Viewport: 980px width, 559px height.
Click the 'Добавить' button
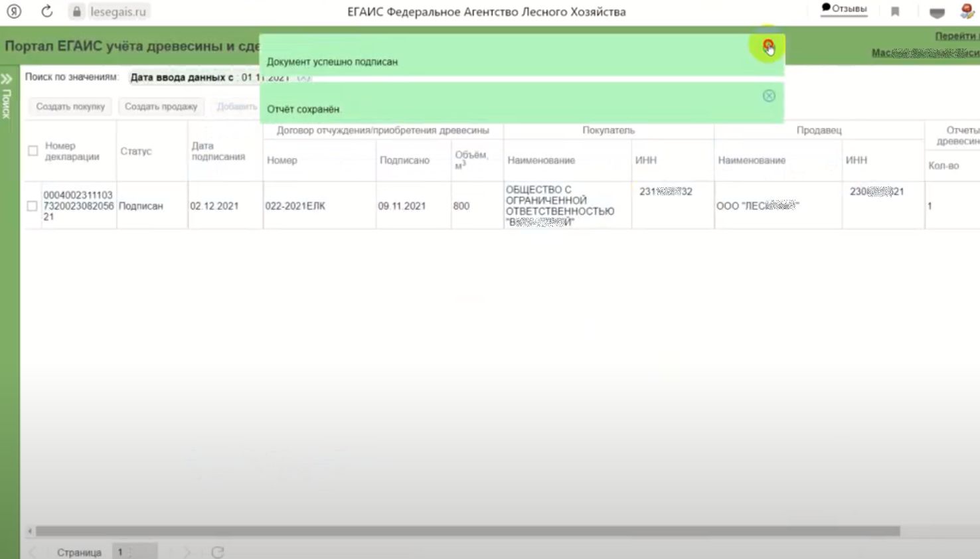point(236,106)
